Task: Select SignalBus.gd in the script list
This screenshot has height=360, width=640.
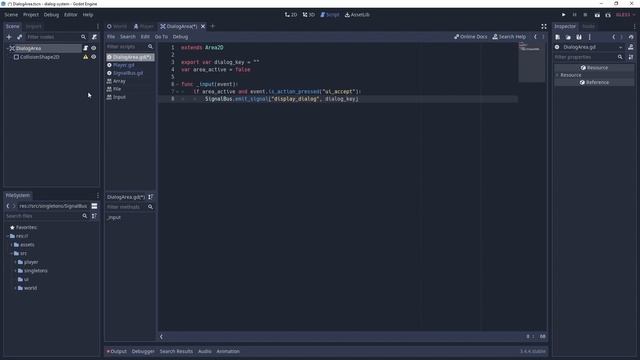Action: 128,73
